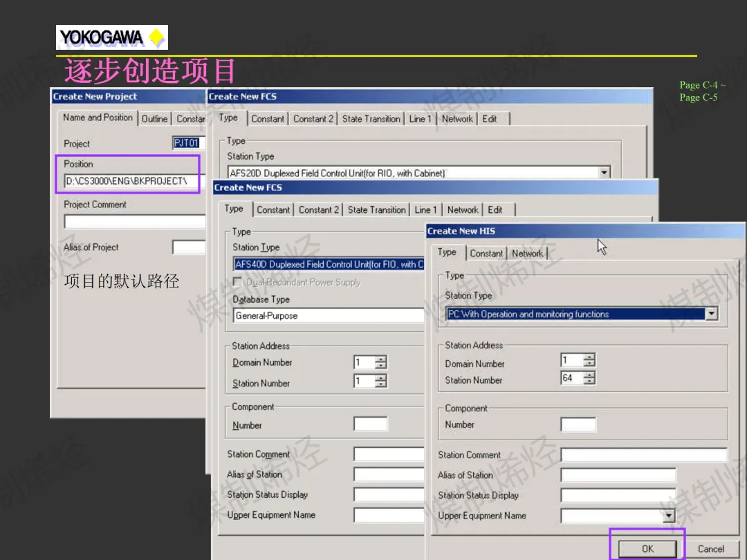Open Outline tab in Create New Project

(154, 119)
